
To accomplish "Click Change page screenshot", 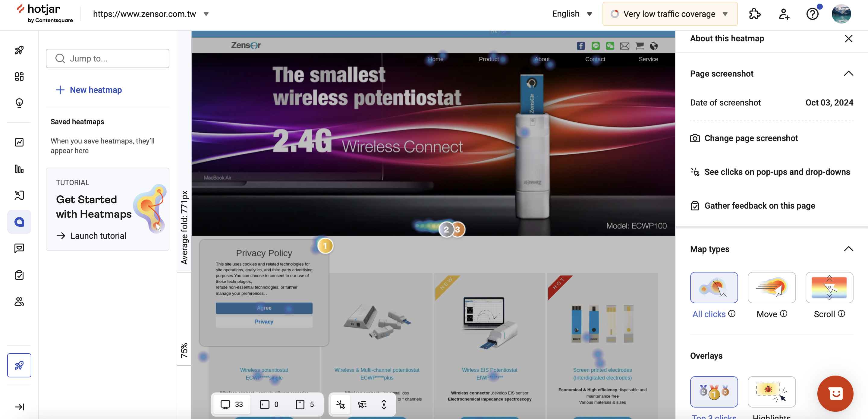I will (x=744, y=138).
